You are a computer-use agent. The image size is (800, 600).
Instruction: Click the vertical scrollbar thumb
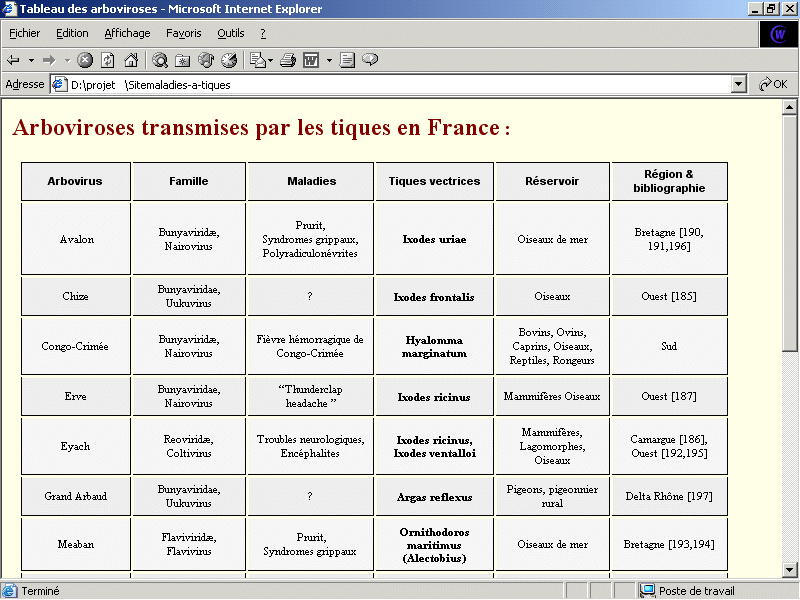pyautogui.click(x=789, y=233)
